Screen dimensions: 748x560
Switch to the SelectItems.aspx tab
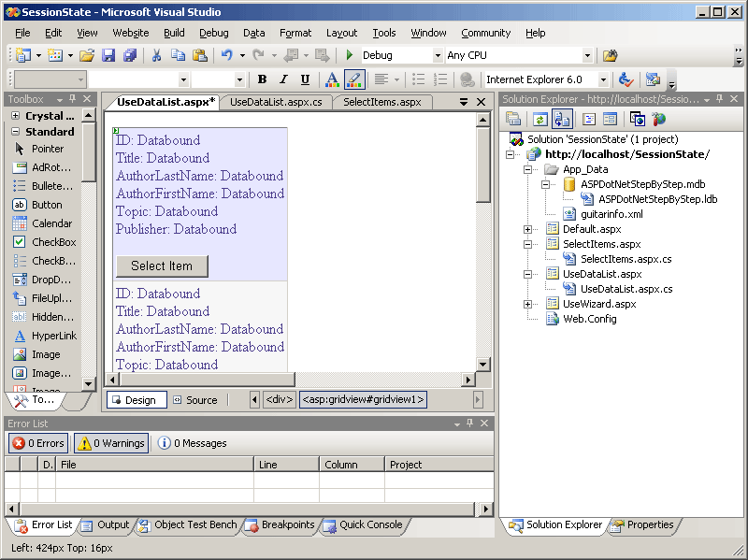[x=382, y=102]
